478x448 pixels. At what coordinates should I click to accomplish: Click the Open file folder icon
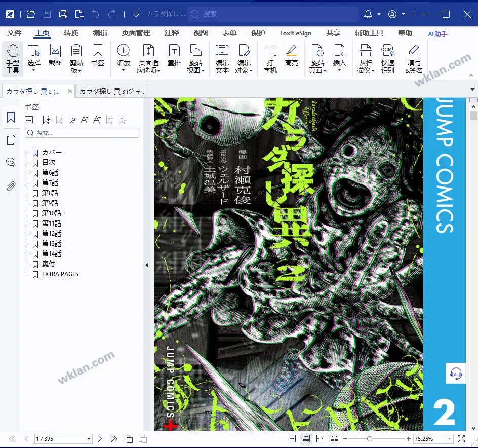pos(31,14)
